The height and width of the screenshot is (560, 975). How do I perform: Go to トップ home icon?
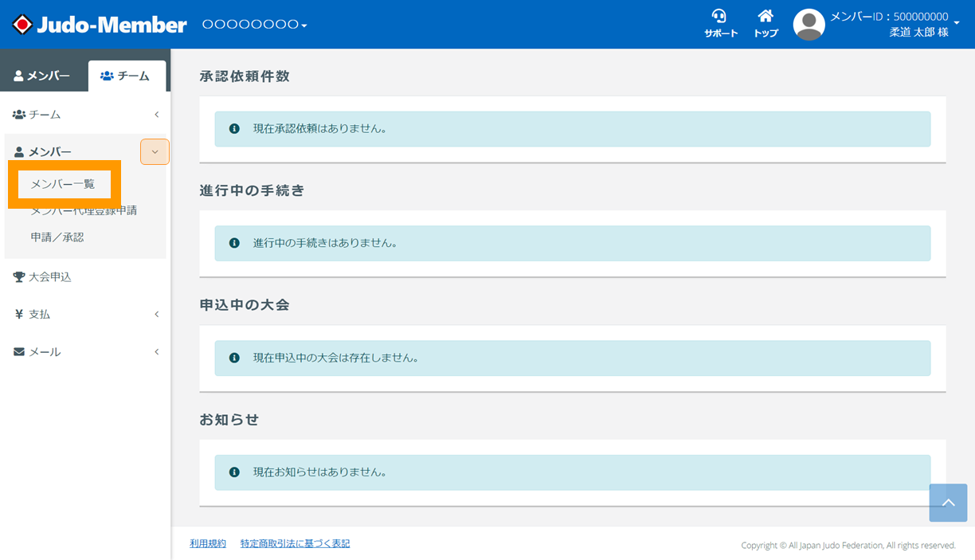[766, 24]
